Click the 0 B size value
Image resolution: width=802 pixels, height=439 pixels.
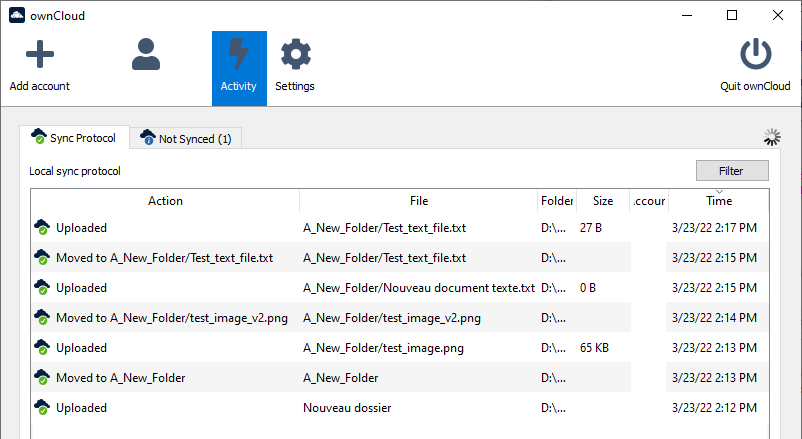pyautogui.click(x=588, y=288)
